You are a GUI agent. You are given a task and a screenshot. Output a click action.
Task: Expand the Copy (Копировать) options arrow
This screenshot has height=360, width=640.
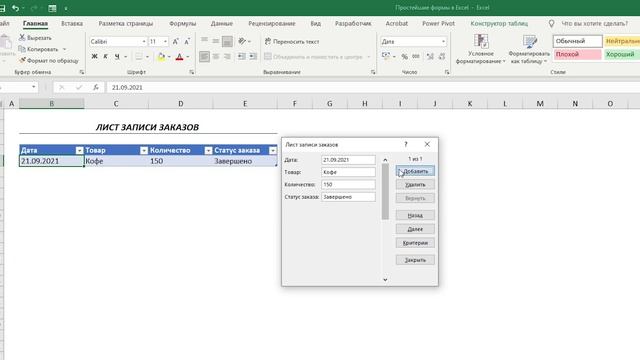click(x=64, y=49)
